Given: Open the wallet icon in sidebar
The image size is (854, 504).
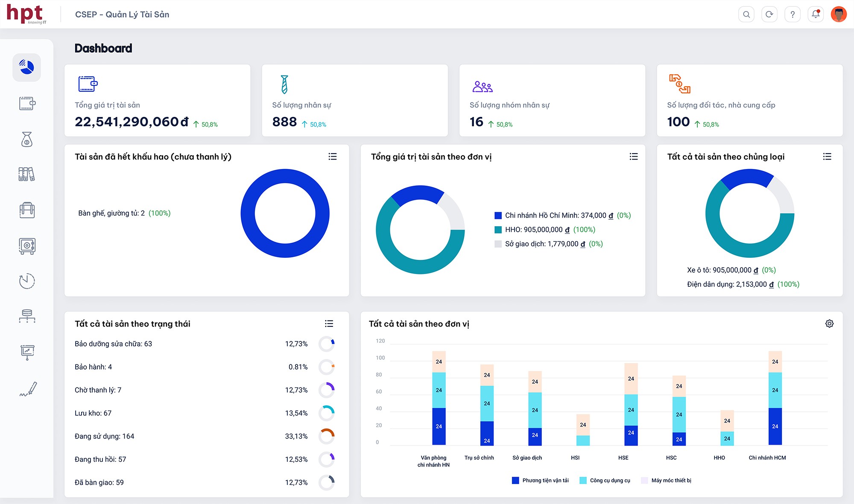Looking at the screenshot, I should coord(27,103).
